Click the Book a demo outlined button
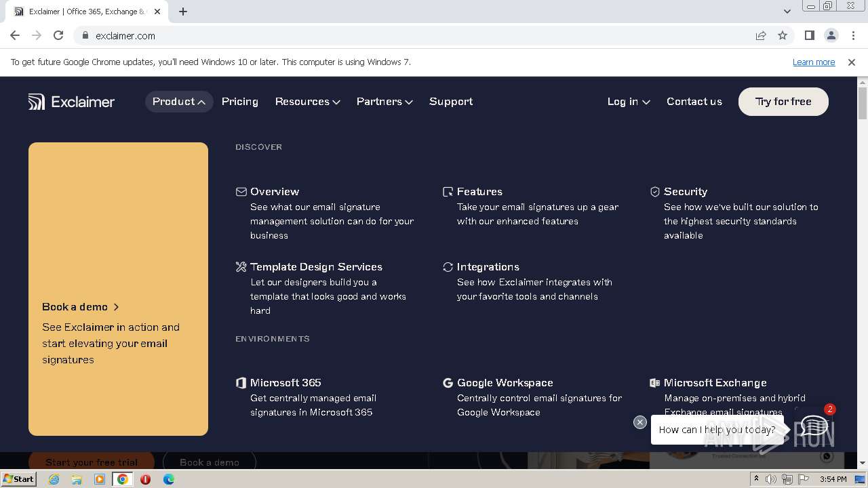 coord(210,462)
